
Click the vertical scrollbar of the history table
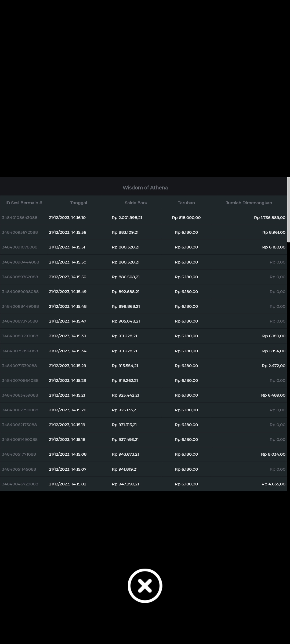tap(288, 210)
